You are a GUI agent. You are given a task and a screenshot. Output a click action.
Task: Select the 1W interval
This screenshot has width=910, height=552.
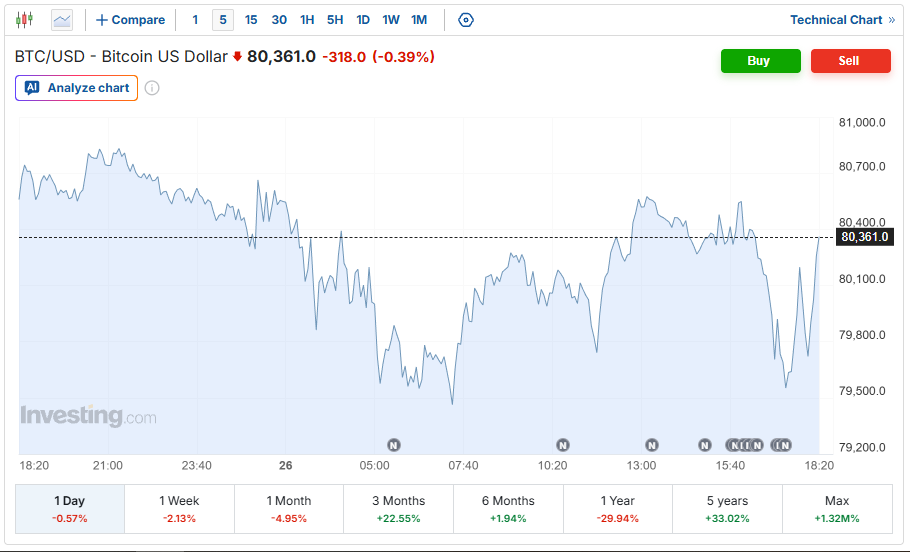pyautogui.click(x=391, y=20)
